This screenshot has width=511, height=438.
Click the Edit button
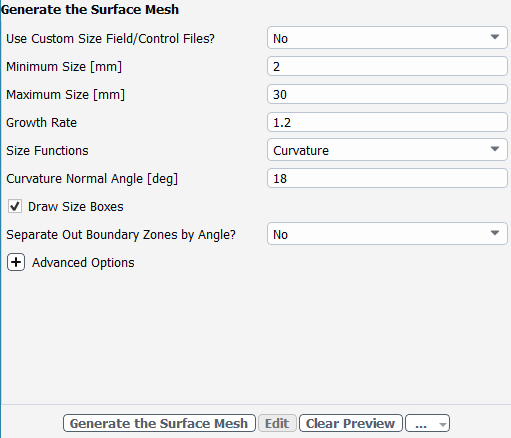pyautogui.click(x=277, y=423)
